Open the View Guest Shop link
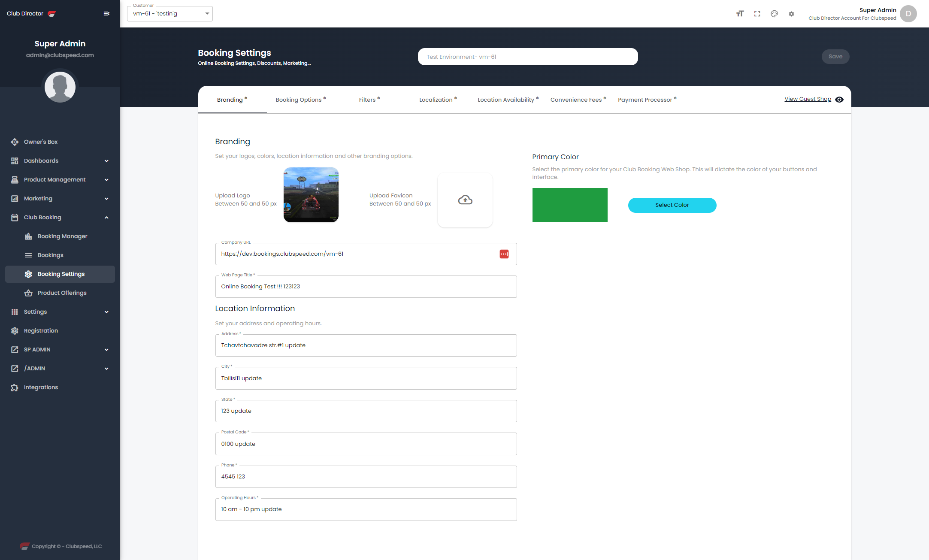This screenshot has height=560, width=929. (x=808, y=99)
